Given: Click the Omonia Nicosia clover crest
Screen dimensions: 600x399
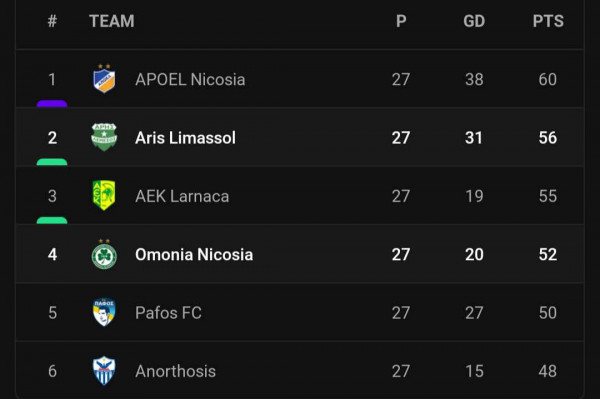Looking at the screenshot, I should coord(104,254).
